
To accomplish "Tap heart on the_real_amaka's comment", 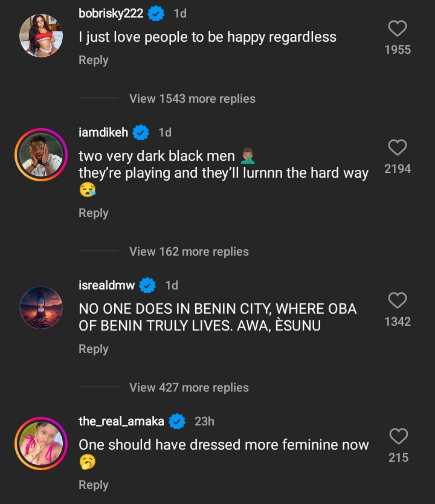I will pos(398,436).
